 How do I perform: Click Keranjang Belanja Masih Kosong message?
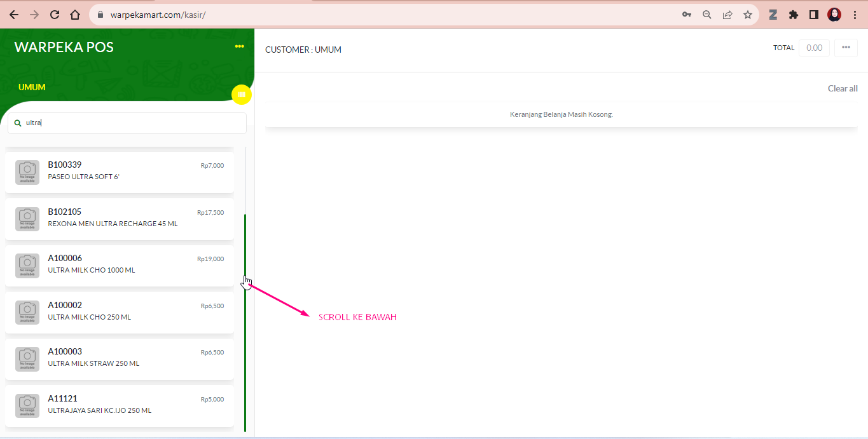(561, 115)
